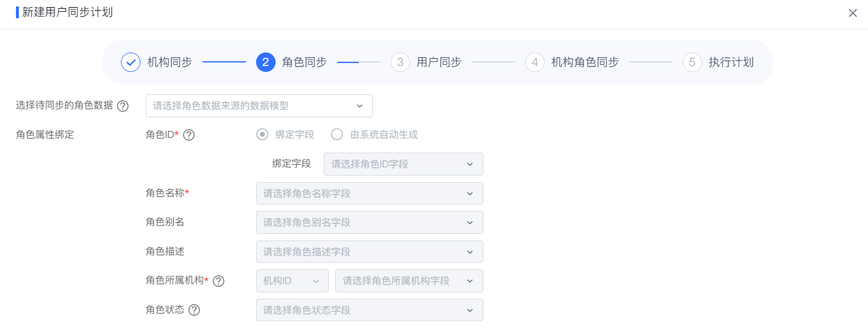Click step 3 circle for 用户同步
The height and width of the screenshot is (330, 868).
point(400,62)
